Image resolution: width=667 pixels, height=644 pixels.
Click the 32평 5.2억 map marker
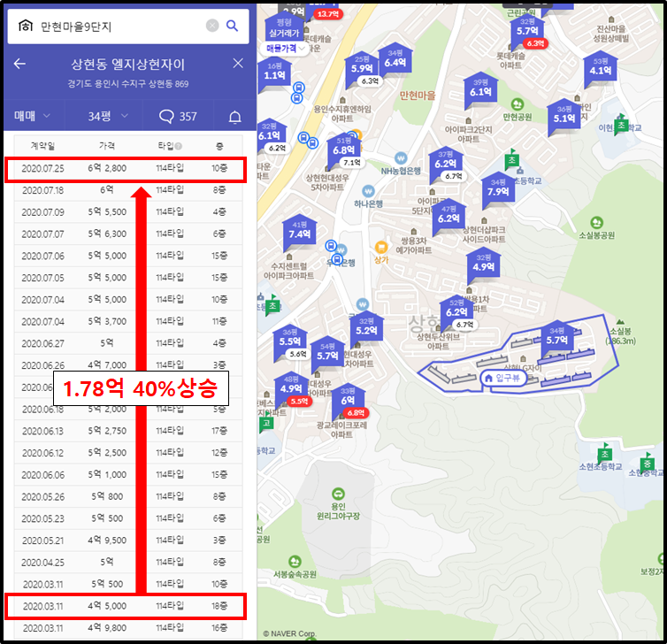pyautogui.click(x=366, y=327)
